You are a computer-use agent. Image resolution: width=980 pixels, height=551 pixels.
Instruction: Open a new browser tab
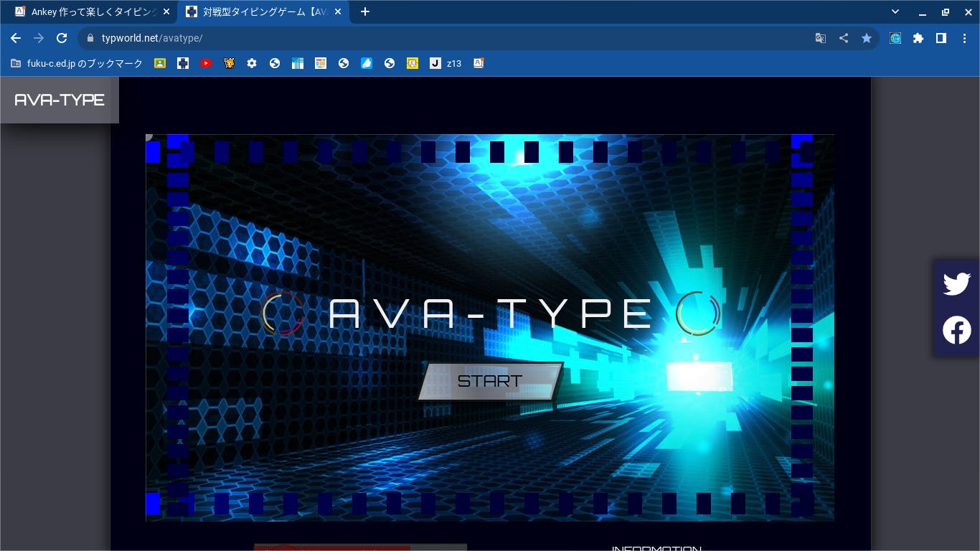[x=365, y=11]
